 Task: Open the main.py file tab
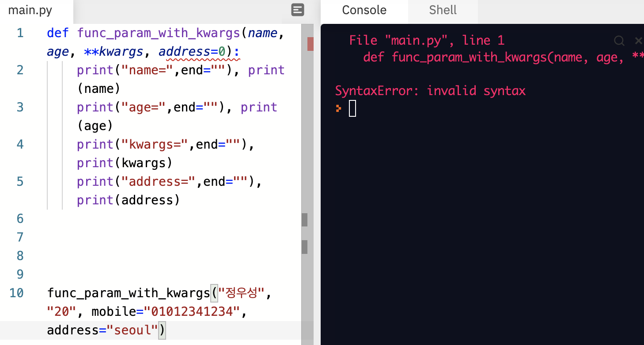pos(30,10)
